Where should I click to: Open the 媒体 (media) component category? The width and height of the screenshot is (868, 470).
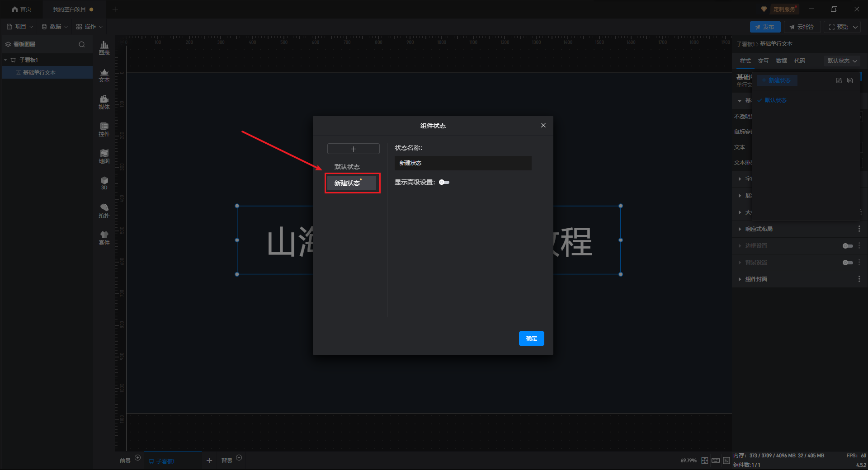tap(104, 103)
